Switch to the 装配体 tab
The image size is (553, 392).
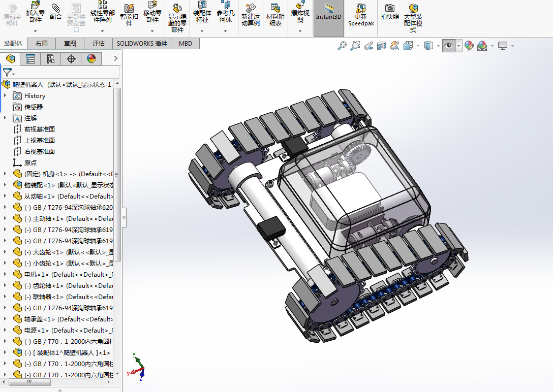coord(13,43)
